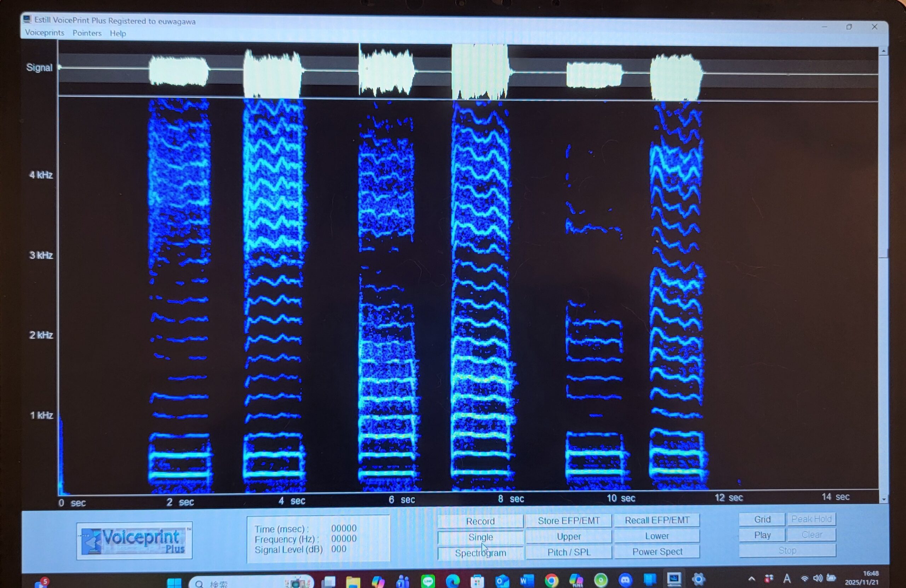Open Google Chrome from taskbar
The image size is (906, 588).
[551, 580]
